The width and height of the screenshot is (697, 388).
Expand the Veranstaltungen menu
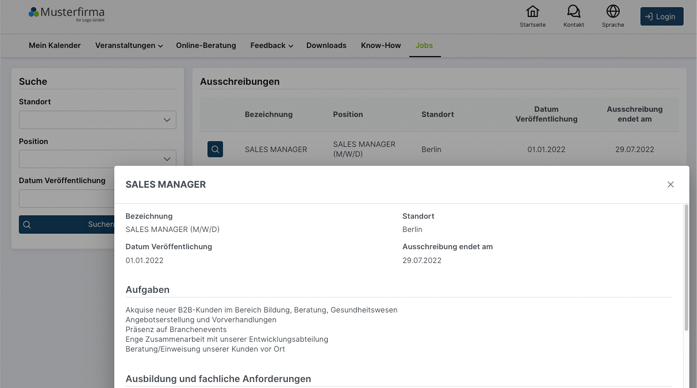(129, 45)
